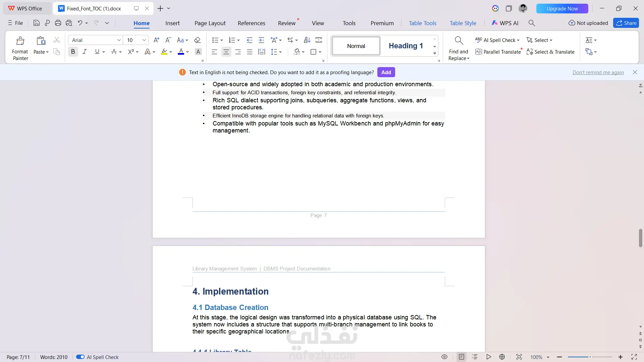Click the Save icon in quick toolbar
The height and width of the screenshot is (362, 644).
[37, 23]
